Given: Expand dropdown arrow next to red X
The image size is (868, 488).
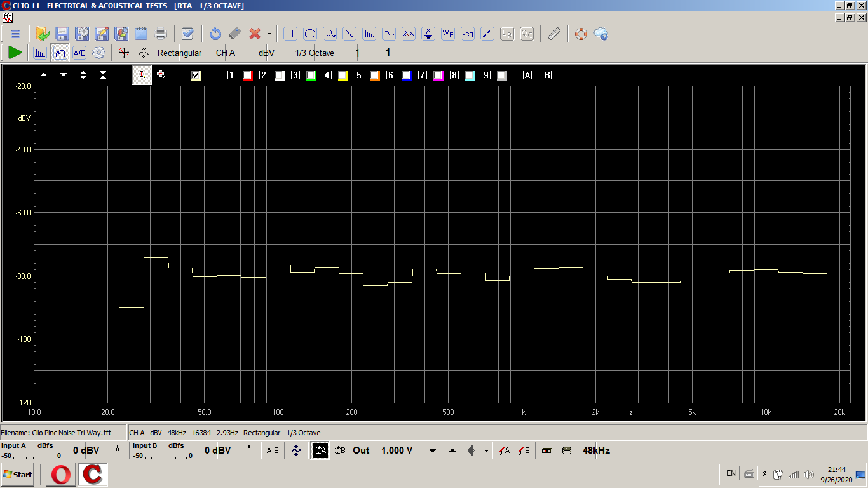Looking at the screenshot, I should tap(269, 34).
